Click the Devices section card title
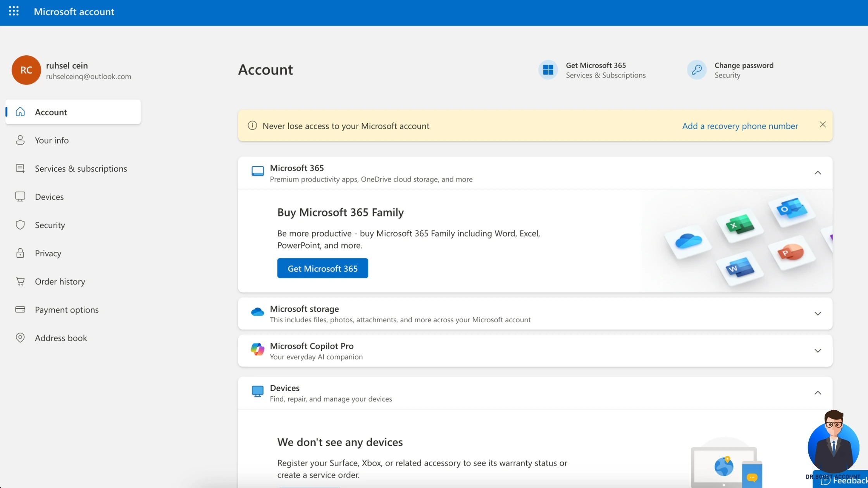 click(x=284, y=388)
